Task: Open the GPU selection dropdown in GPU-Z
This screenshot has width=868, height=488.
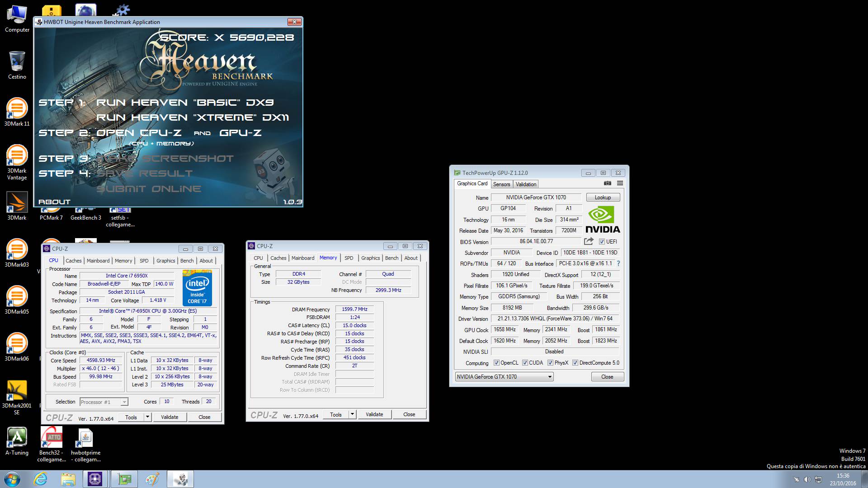Action: (504, 377)
